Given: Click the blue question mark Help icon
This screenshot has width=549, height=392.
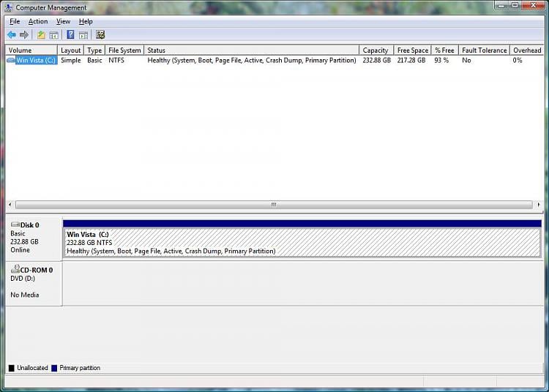Looking at the screenshot, I should click(70, 34).
